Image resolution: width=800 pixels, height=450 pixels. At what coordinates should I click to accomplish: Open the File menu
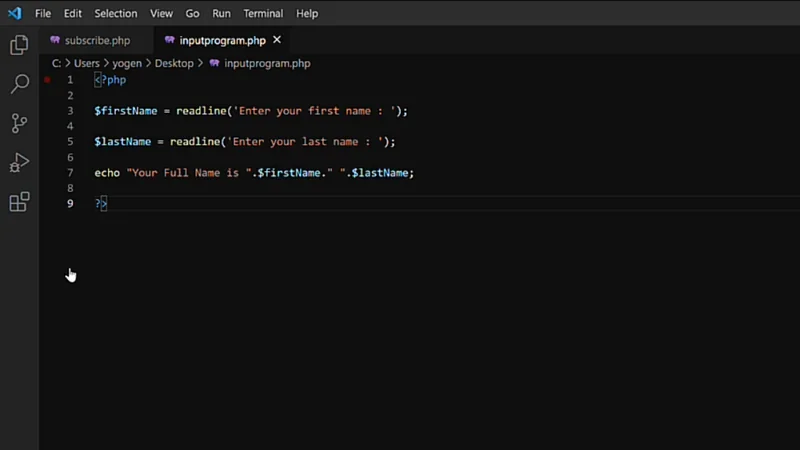click(x=43, y=14)
